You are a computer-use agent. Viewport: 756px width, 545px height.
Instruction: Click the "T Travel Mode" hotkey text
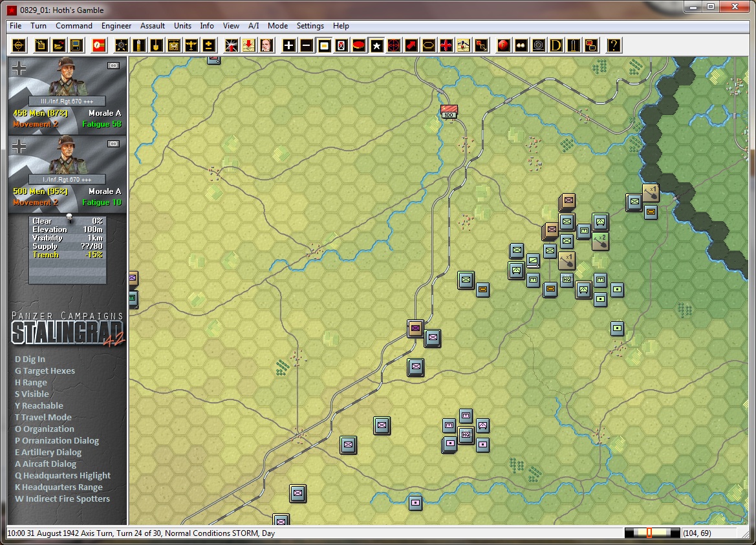point(43,417)
